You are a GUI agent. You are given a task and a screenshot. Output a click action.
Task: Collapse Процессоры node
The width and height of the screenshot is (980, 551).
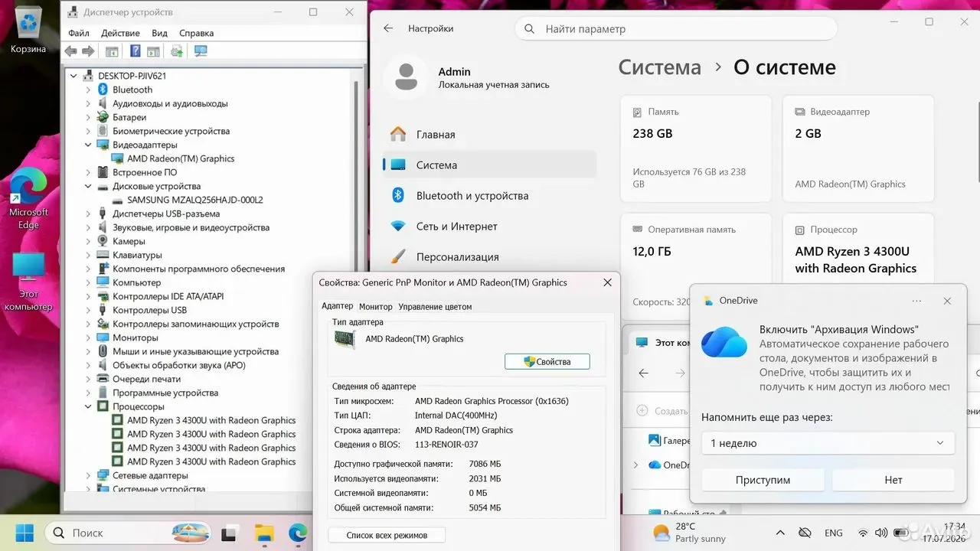tap(88, 406)
